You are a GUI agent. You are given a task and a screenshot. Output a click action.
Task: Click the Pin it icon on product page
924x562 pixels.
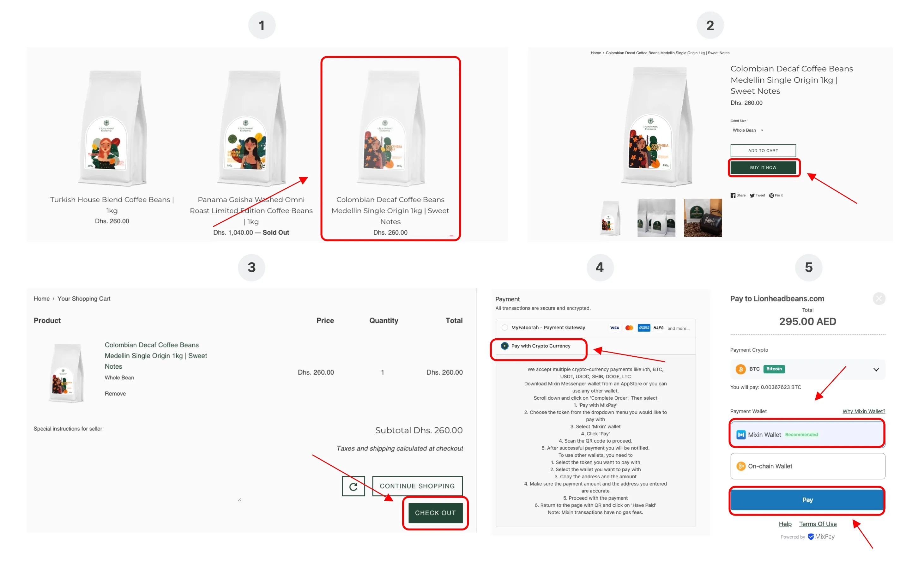pos(779,195)
